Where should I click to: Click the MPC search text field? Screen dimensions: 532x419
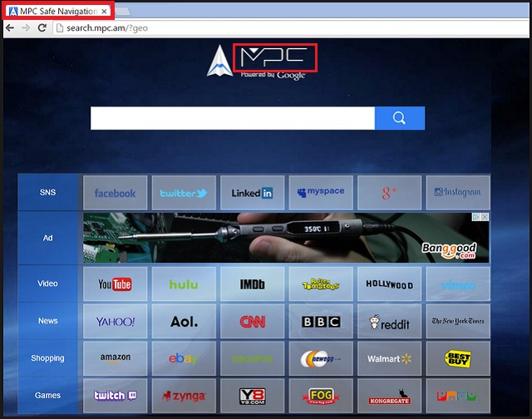click(233, 118)
